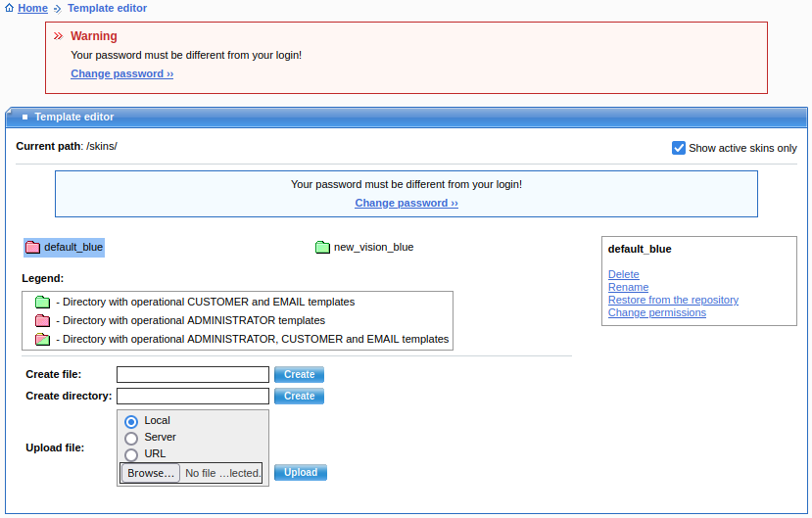
Task: Open the Home breadcrumb link
Action: [x=32, y=8]
